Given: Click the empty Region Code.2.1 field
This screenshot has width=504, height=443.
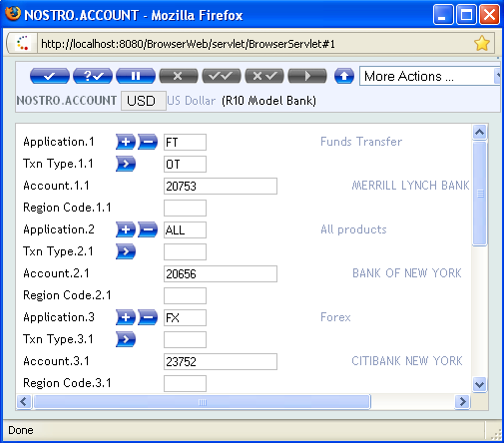Looking at the screenshot, I should (185, 295).
